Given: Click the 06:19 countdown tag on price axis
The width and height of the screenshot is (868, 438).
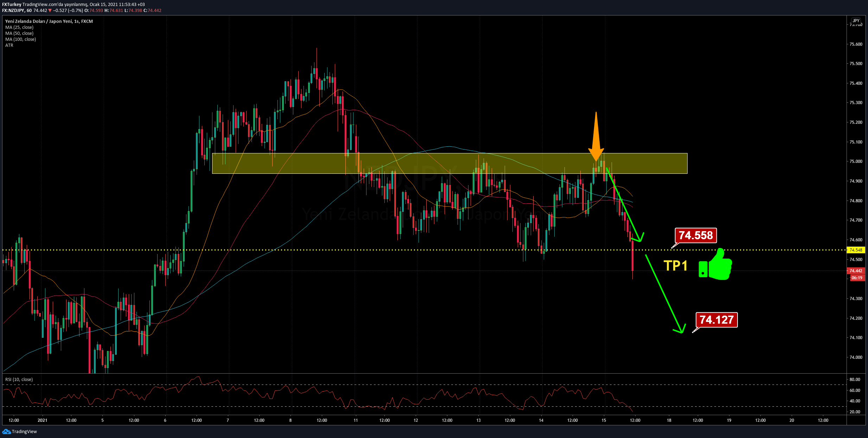Looking at the screenshot, I should point(857,278).
